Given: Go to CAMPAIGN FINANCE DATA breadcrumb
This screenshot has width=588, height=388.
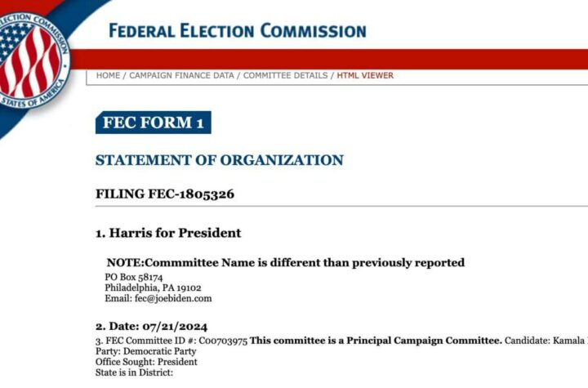Looking at the screenshot, I should click(x=181, y=75).
